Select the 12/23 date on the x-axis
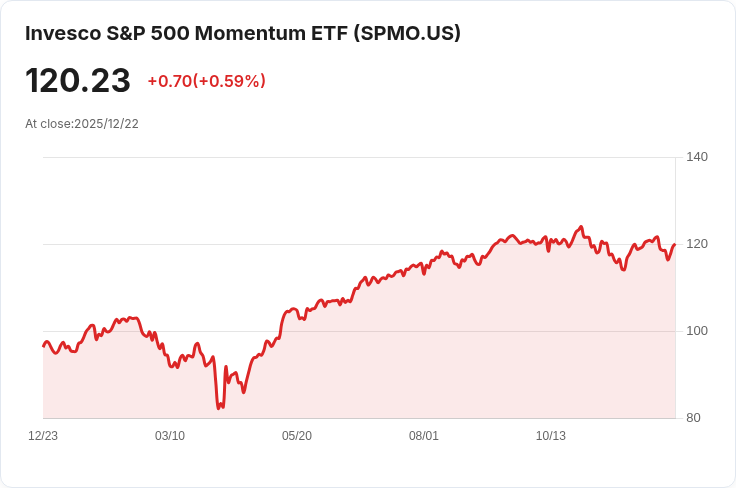 click(x=43, y=436)
